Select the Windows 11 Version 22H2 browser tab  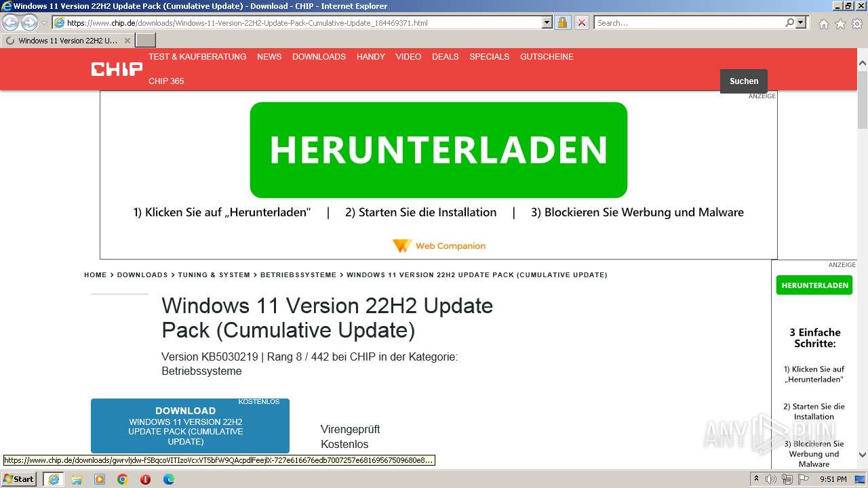(x=68, y=40)
